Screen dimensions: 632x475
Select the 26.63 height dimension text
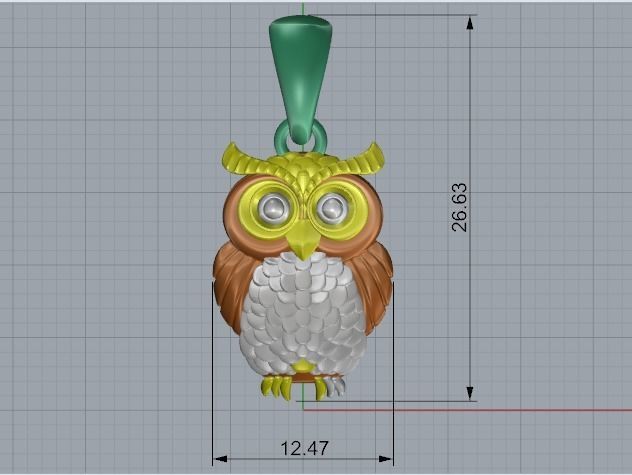click(x=460, y=208)
